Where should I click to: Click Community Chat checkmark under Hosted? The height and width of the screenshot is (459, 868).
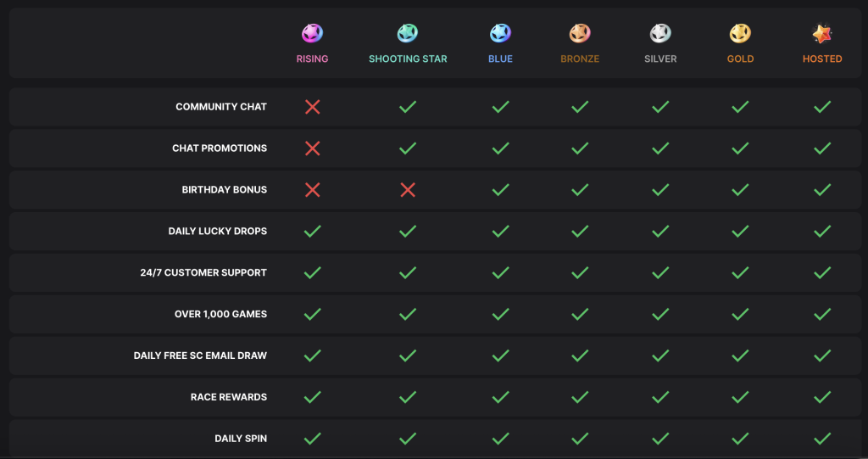(x=822, y=106)
